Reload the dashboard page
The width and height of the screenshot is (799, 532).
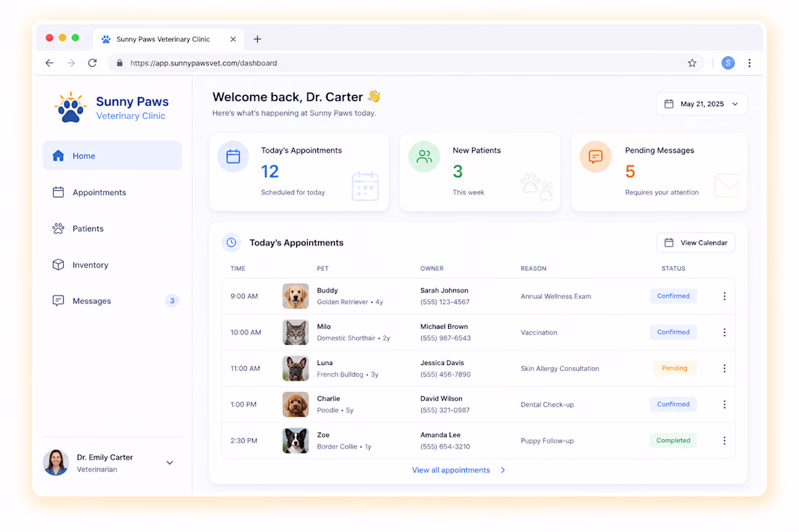point(92,63)
